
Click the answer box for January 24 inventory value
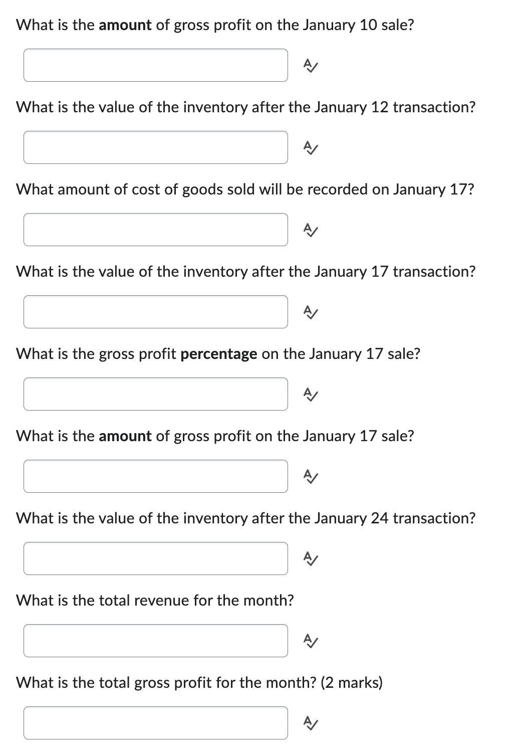click(155, 559)
